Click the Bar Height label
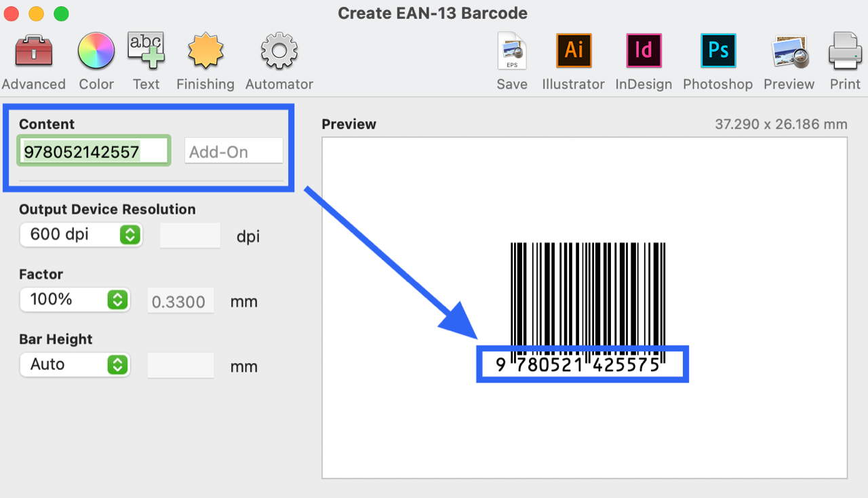The height and width of the screenshot is (498, 868). [56, 339]
